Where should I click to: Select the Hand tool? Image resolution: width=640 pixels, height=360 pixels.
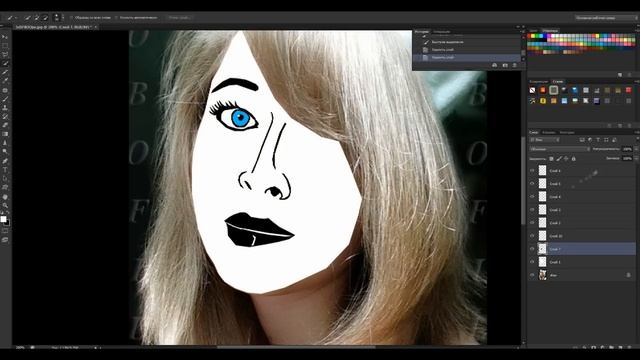pyautogui.click(x=5, y=197)
